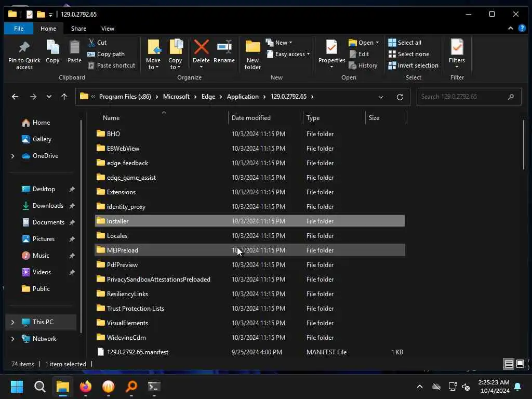This screenshot has width=532, height=399.
Task: Switch to large icons view layout
Action: tap(520, 364)
